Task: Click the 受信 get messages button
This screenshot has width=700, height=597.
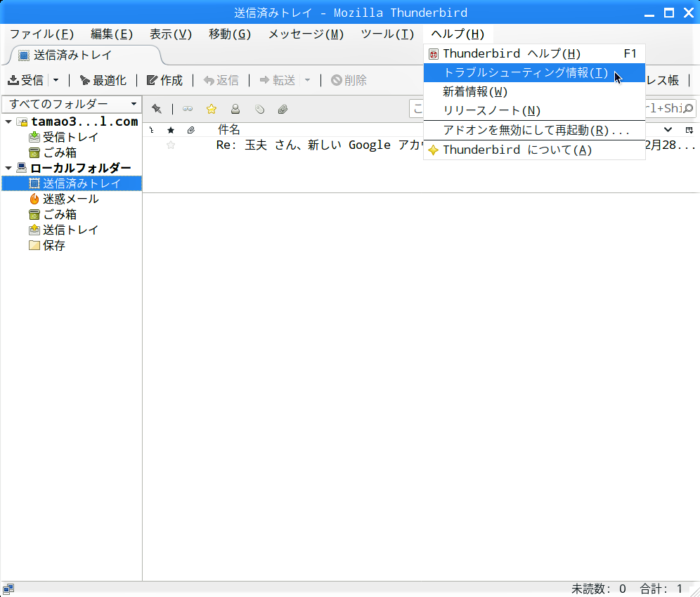Action: (25, 80)
